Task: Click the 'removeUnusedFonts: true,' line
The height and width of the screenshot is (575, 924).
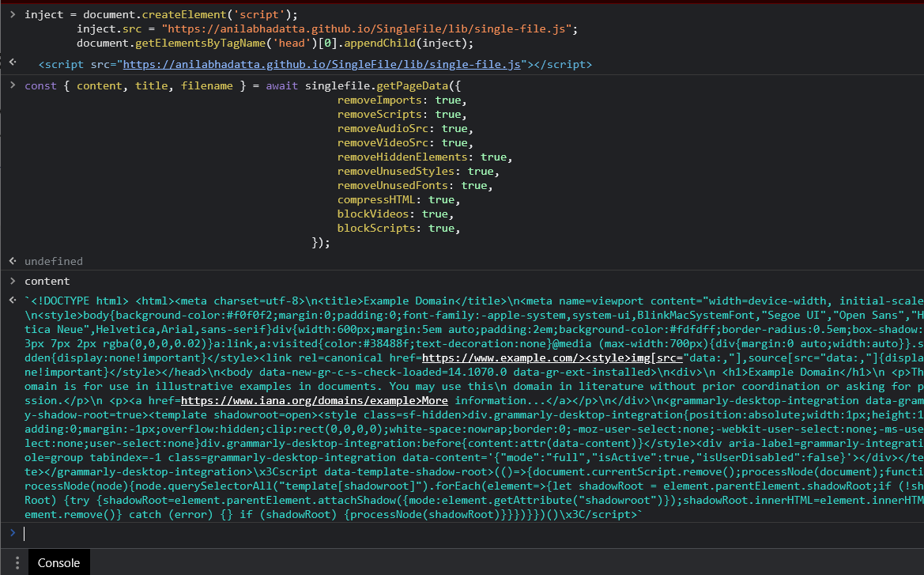Action: point(415,186)
